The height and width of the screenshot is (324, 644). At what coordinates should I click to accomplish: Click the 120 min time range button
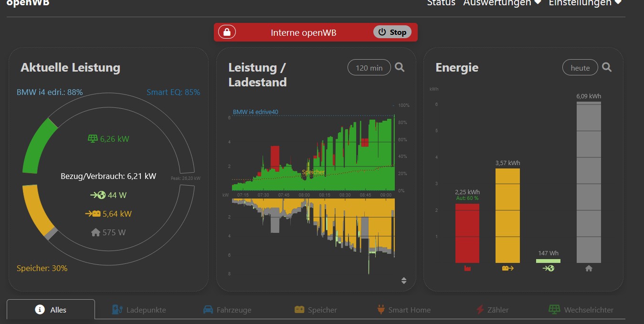(369, 68)
